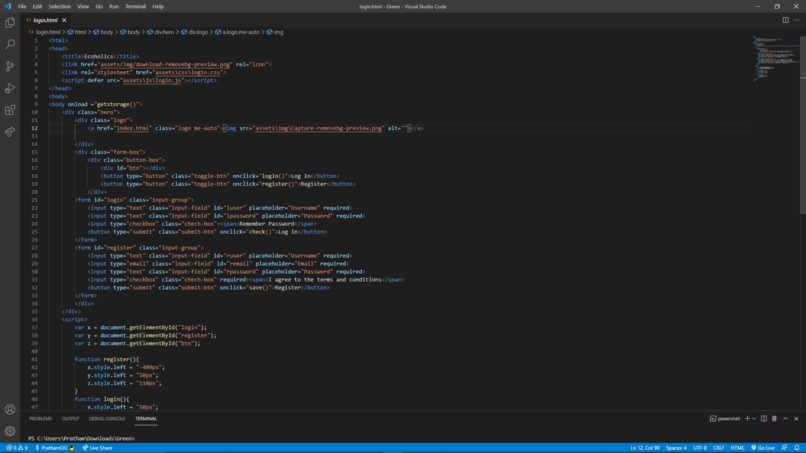Open the Accounts menu icon
The image size is (806, 453).
click(10, 409)
